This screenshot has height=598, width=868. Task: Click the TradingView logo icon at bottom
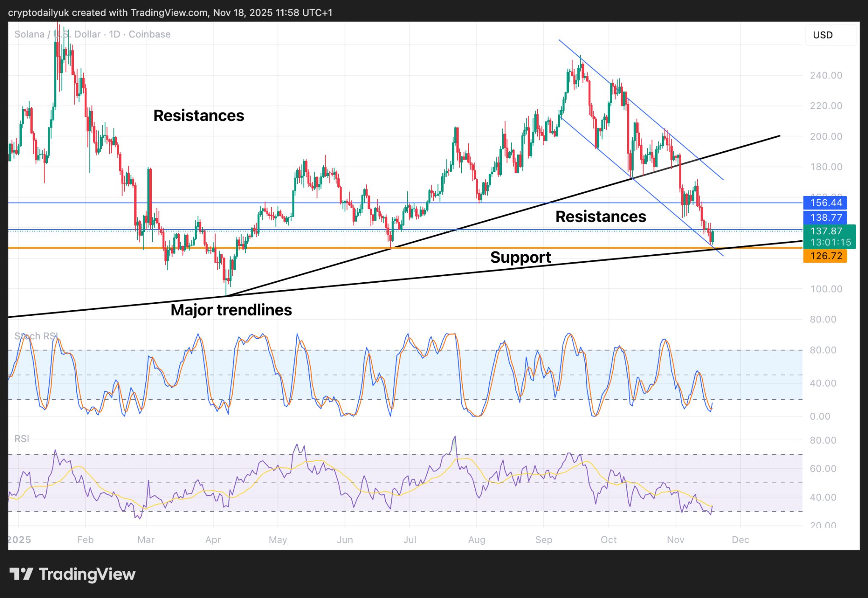point(21,574)
